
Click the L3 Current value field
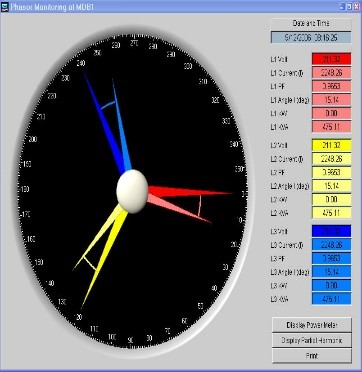pos(331,245)
